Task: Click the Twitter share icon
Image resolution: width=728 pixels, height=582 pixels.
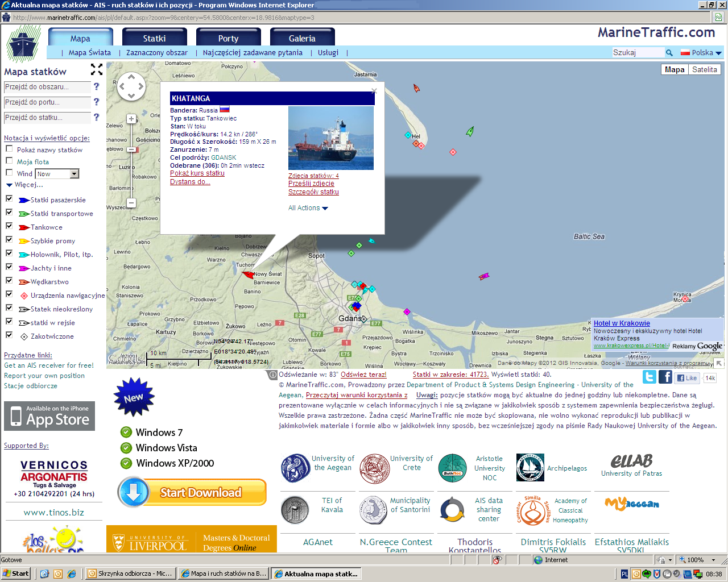Action: click(650, 377)
